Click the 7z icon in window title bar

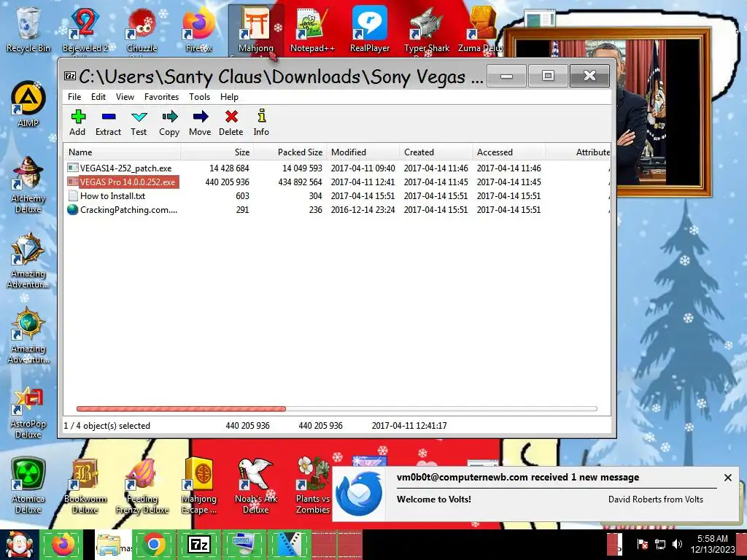click(70, 76)
